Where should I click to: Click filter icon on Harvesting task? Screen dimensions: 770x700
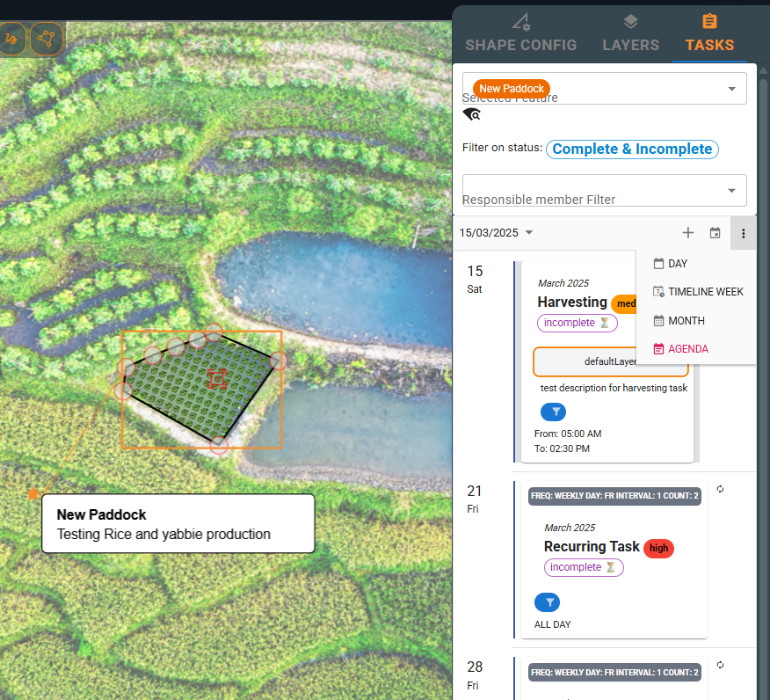pyautogui.click(x=553, y=412)
